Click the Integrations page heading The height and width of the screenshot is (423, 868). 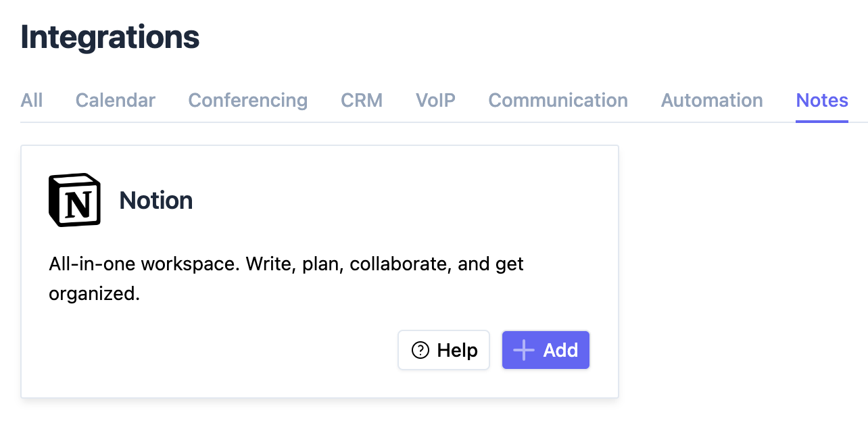pyautogui.click(x=110, y=36)
